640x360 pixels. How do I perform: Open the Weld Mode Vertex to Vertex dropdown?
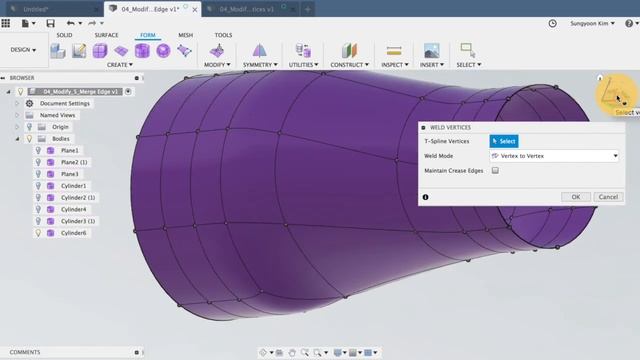554,156
